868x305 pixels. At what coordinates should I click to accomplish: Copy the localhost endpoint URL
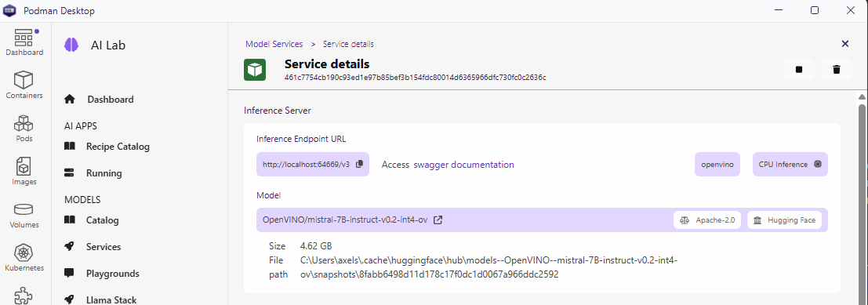pyautogui.click(x=359, y=165)
